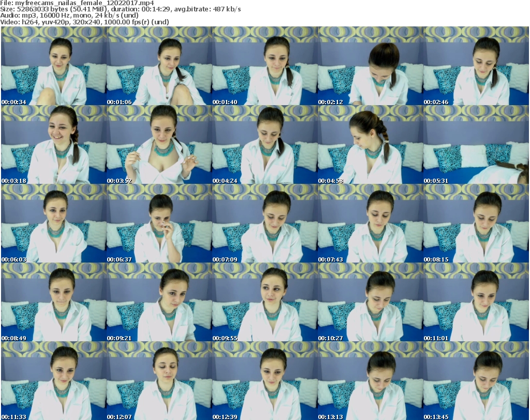The width and height of the screenshot is (530, 420).
Task: Select the thumbnail stamped 00:12:39
Action: 264,381
